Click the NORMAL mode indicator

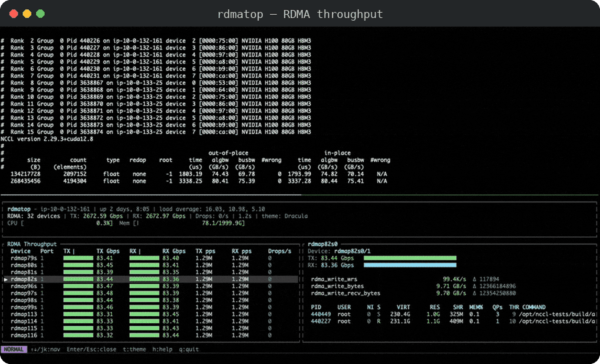(x=14, y=349)
